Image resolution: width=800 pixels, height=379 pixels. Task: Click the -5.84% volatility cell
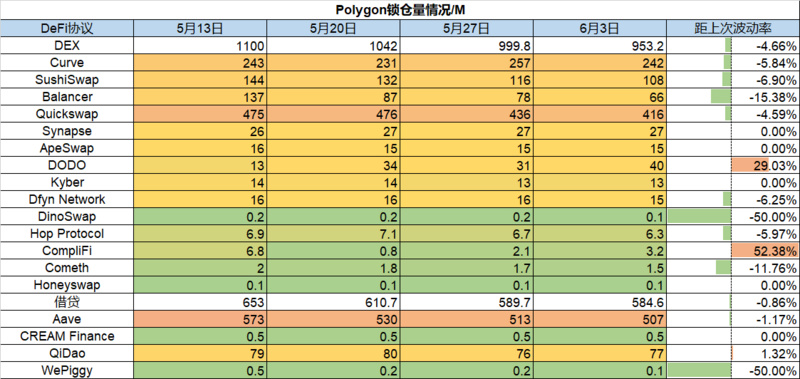[x=734, y=63]
